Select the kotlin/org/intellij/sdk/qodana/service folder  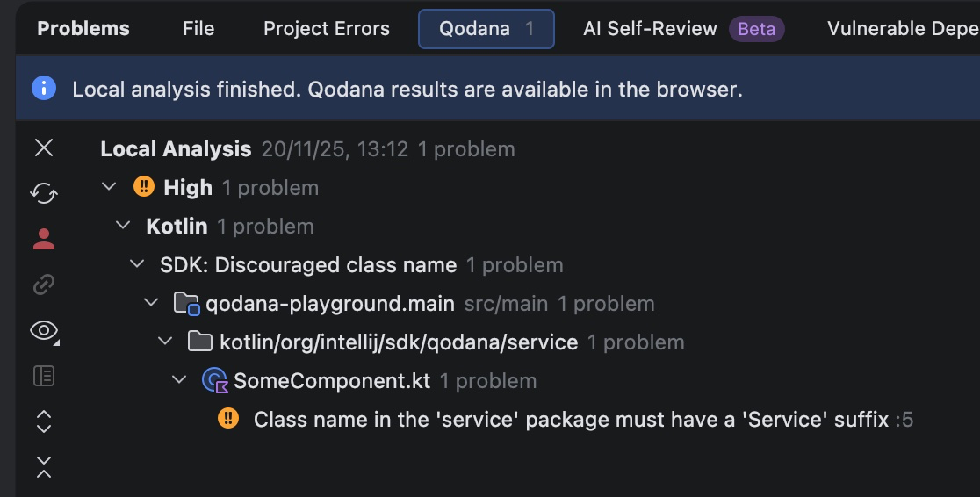click(x=399, y=342)
